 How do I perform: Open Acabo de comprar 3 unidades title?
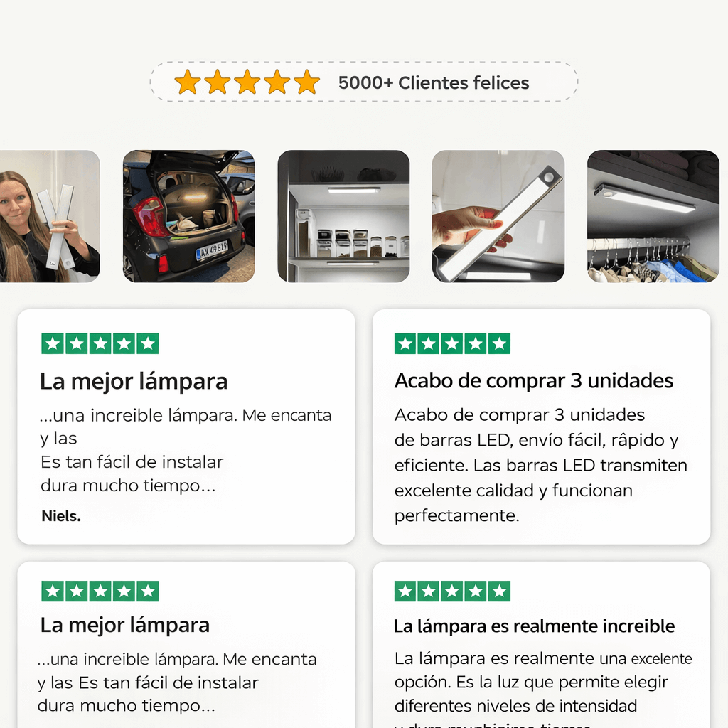pyautogui.click(x=534, y=381)
